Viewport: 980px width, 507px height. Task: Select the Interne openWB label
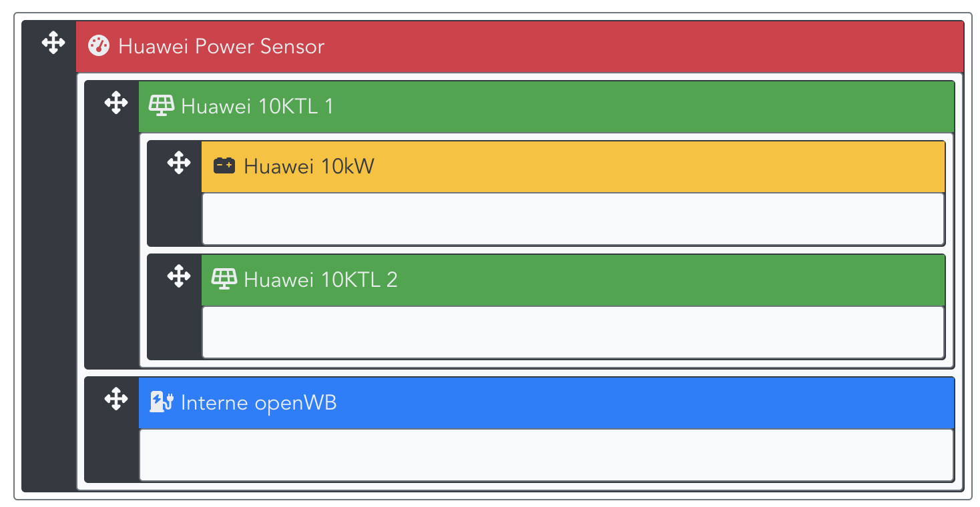(258, 403)
